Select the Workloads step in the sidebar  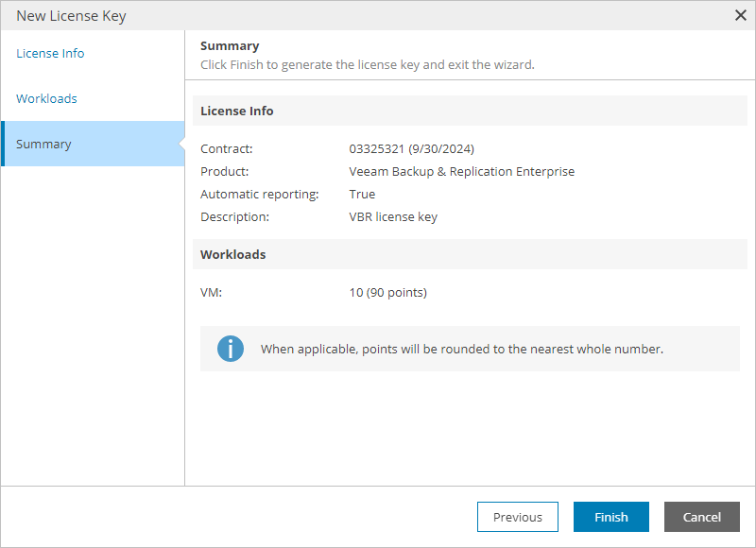pyautogui.click(x=46, y=98)
